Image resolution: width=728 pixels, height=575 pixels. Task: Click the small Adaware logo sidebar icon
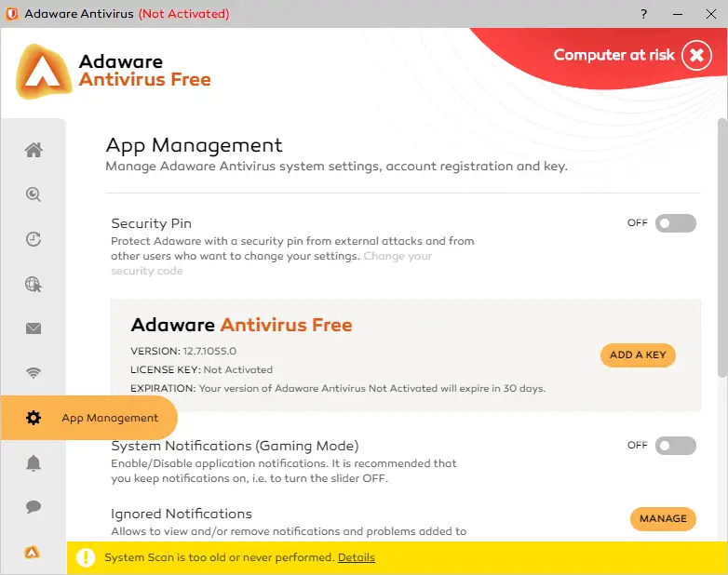pos(32,552)
